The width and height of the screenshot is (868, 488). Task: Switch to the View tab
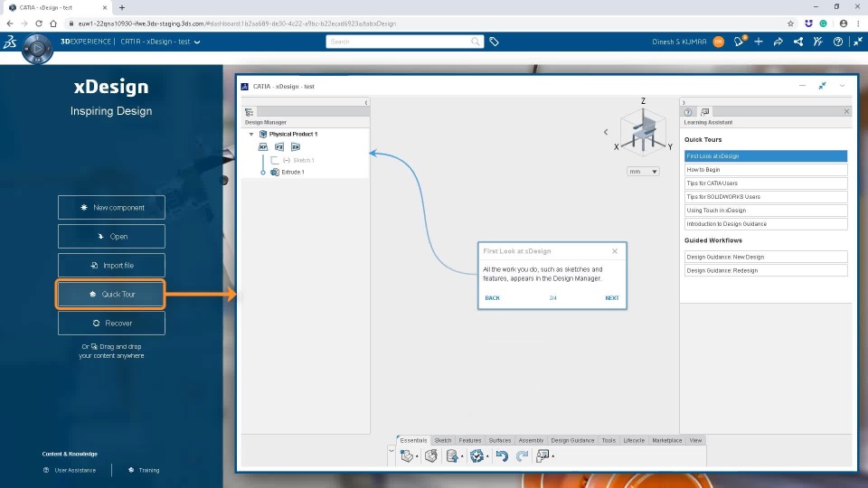695,440
